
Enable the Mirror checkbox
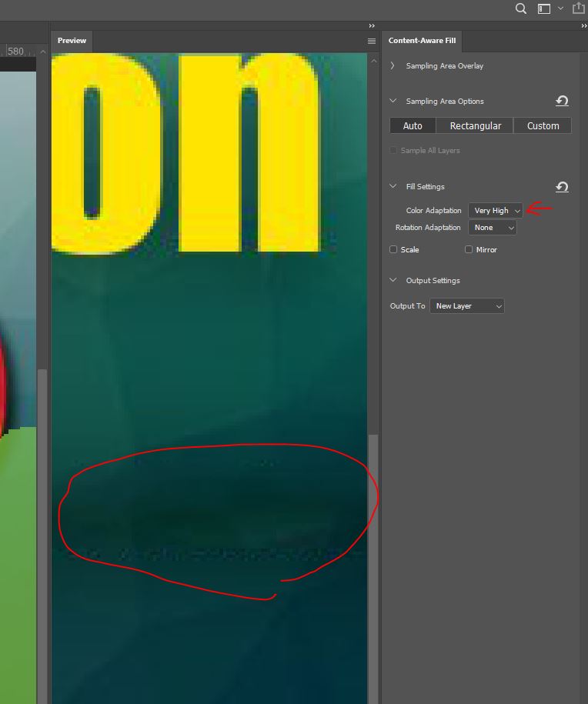(x=469, y=250)
